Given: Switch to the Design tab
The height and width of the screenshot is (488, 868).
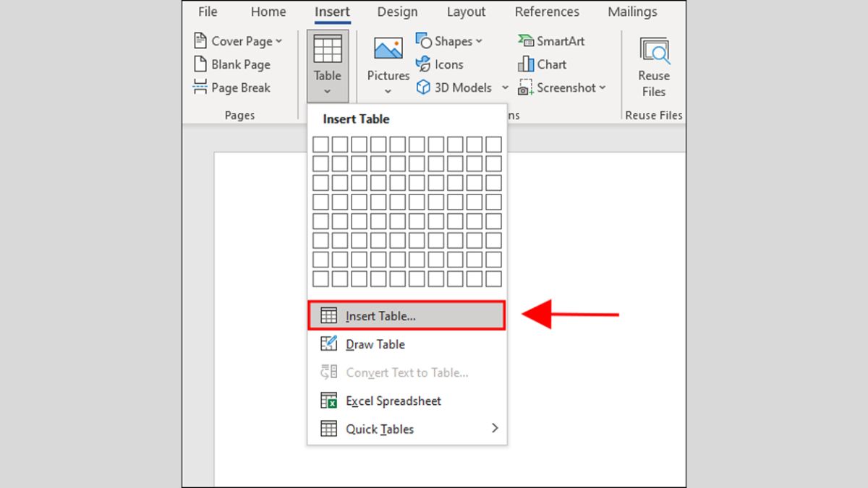Looking at the screenshot, I should (x=397, y=12).
